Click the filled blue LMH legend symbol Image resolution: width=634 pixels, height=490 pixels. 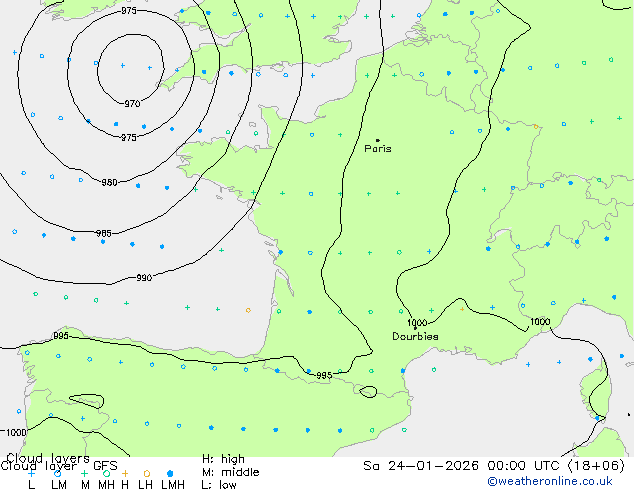coord(170,473)
